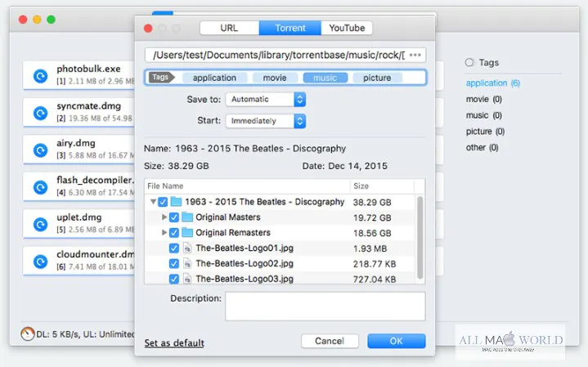The width and height of the screenshot is (588, 367).
Task: Filter by movie (0) tag in sidebar
Action: click(x=484, y=99)
